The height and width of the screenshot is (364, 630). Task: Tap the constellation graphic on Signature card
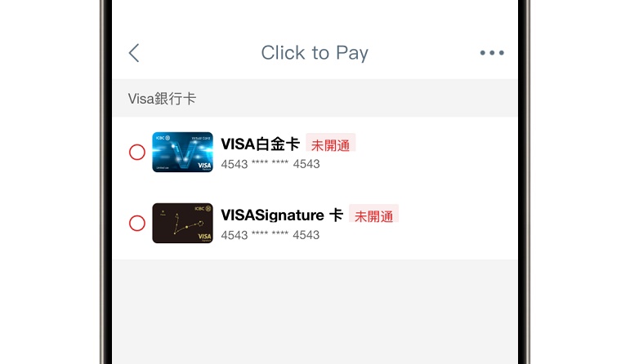[x=187, y=224]
